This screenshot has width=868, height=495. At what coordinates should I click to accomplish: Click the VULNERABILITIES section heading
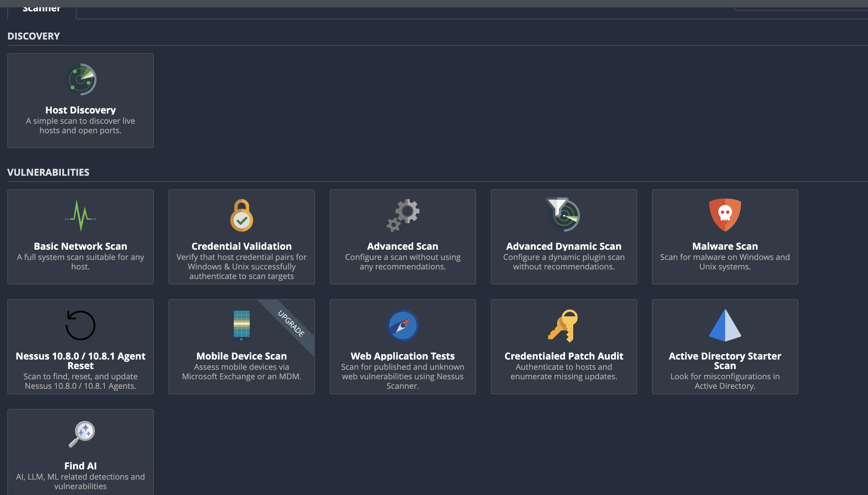(48, 172)
